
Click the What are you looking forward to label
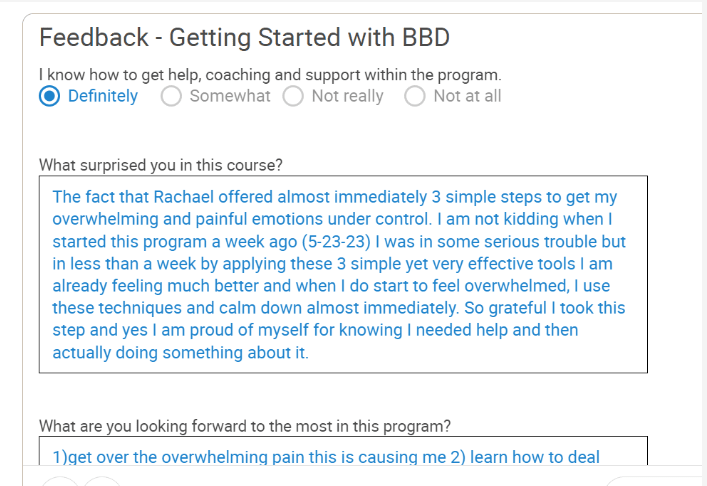[245, 426]
